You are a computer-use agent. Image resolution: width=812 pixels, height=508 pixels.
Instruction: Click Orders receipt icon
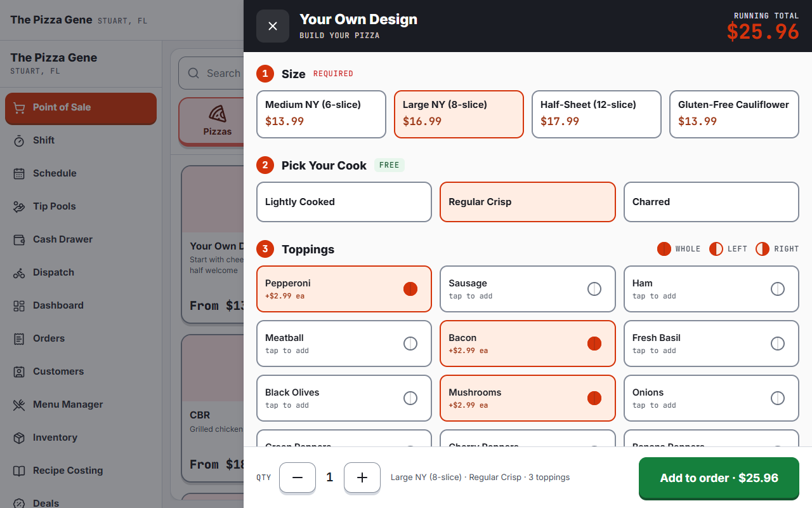(19, 339)
